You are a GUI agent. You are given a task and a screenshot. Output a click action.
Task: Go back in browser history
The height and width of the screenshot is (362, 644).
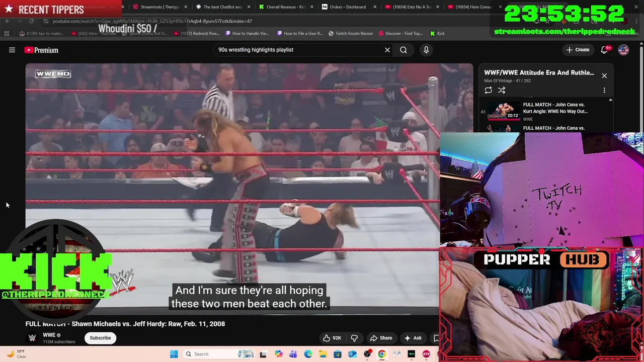tap(7, 21)
